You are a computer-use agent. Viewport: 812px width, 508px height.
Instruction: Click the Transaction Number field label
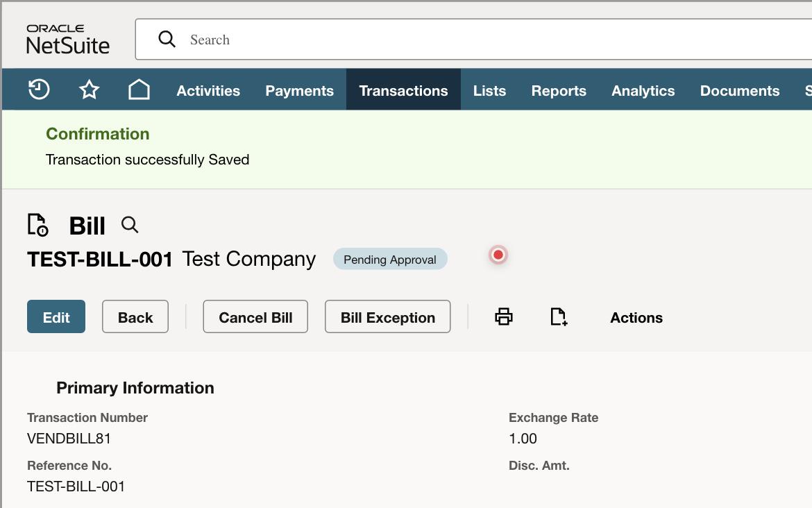[x=87, y=417]
